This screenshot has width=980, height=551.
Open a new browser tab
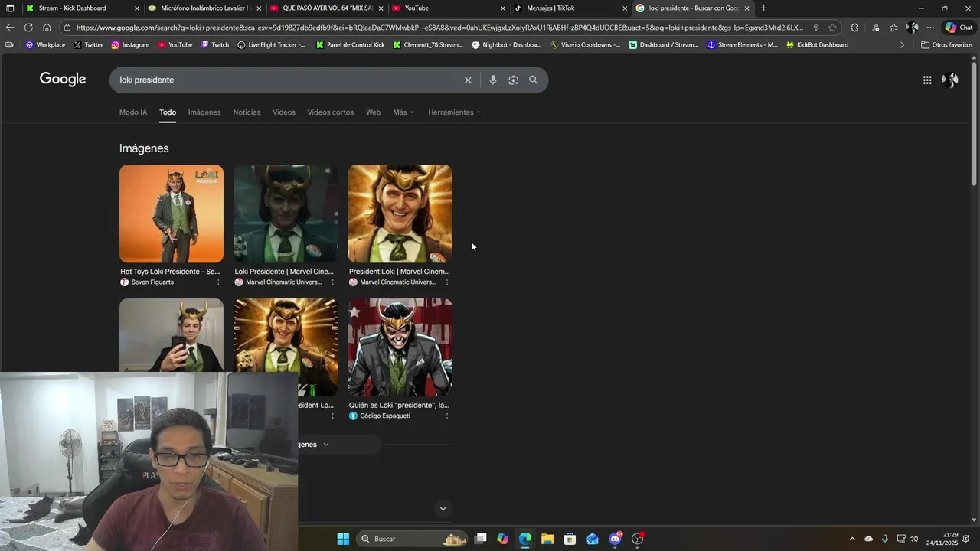[763, 8]
